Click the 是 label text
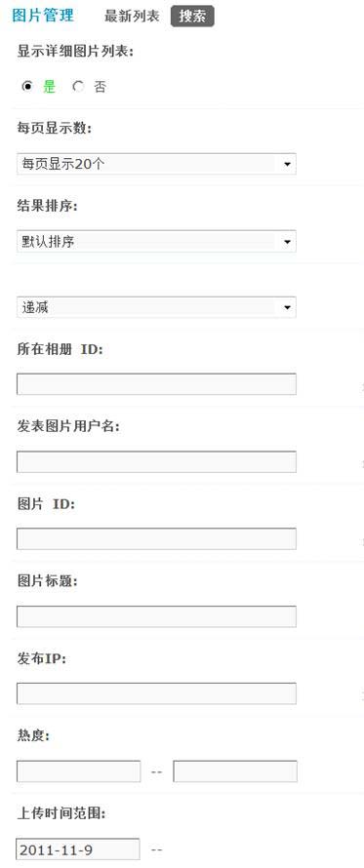 (50, 87)
